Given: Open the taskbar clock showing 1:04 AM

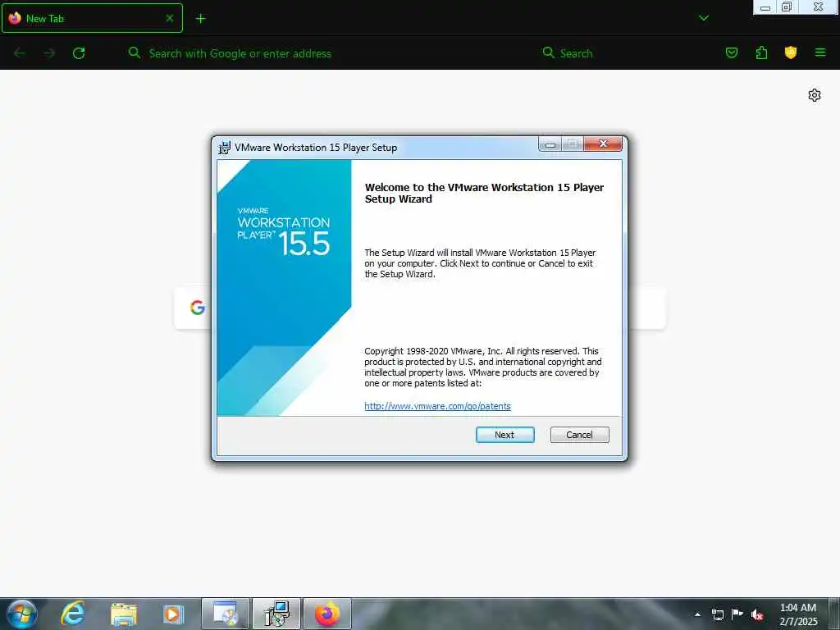Looking at the screenshot, I should pos(798,614).
